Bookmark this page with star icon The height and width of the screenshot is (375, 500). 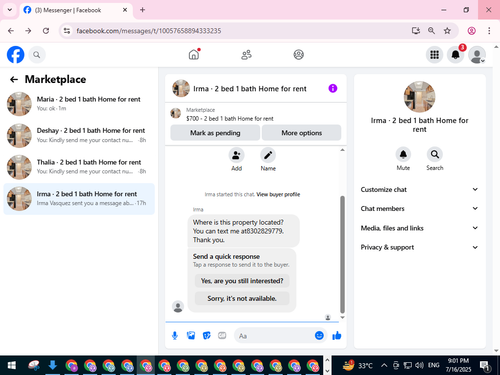(447, 31)
